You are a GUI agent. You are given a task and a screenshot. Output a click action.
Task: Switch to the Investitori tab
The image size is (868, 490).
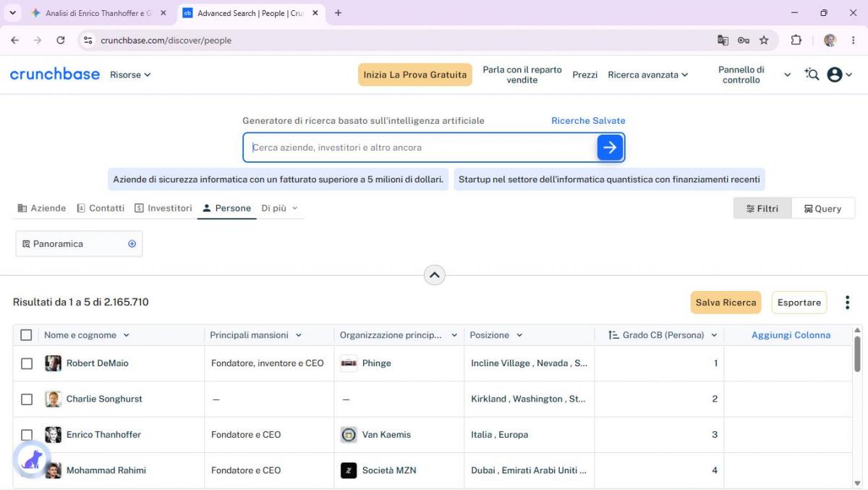pyautogui.click(x=163, y=208)
